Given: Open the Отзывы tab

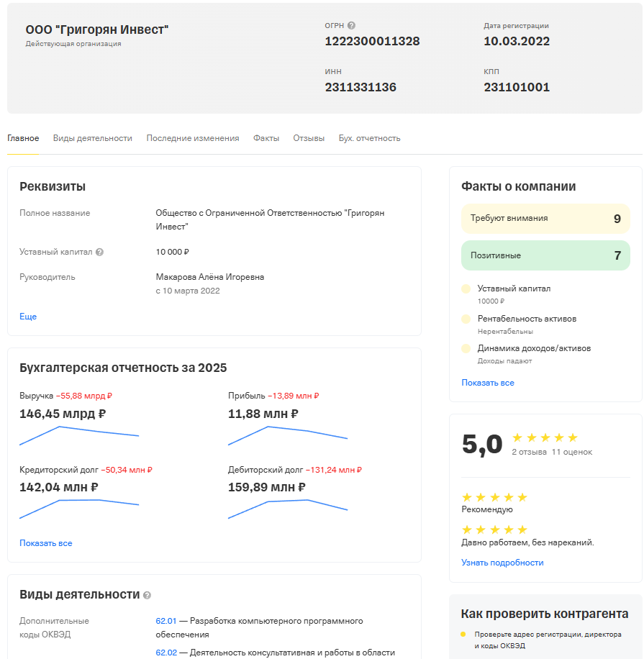Looking at the screenshot, I should pos(309,138).
